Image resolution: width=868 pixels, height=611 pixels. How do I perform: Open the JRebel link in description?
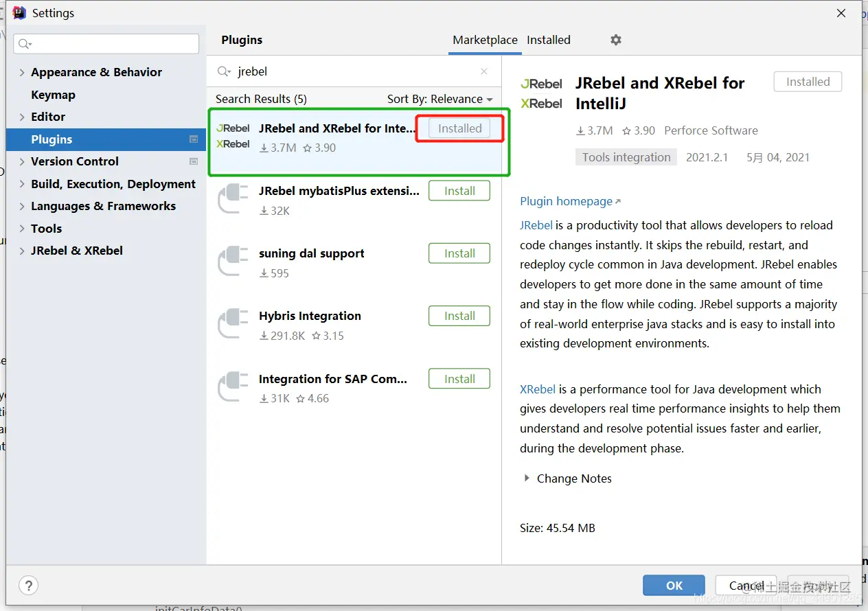point(536,225)
